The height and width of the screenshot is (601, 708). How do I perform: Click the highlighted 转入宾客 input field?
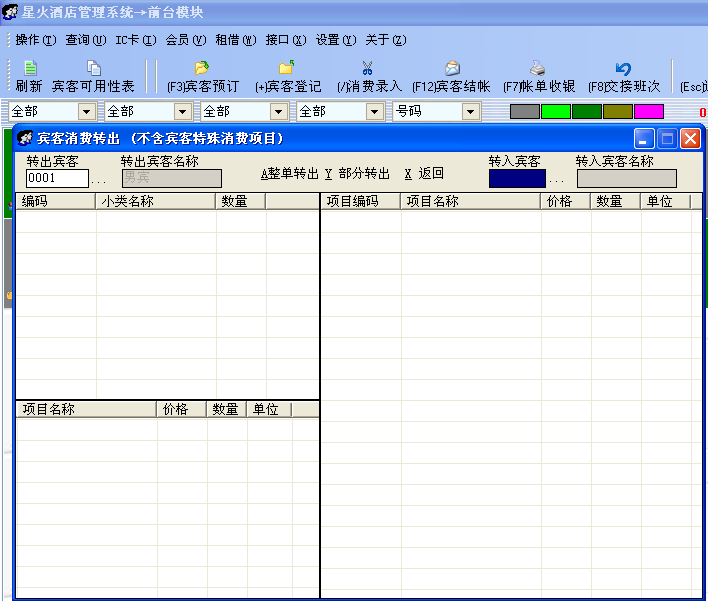(517, 178)
